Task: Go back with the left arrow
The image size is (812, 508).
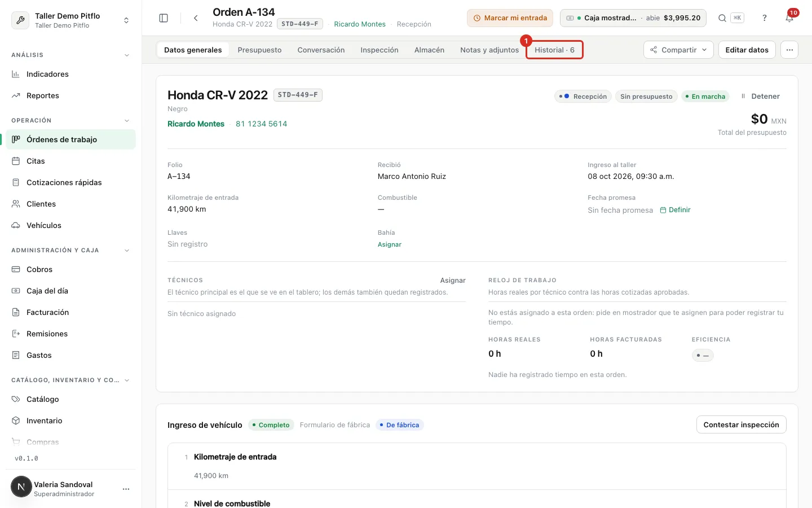Action: (196, 18)
